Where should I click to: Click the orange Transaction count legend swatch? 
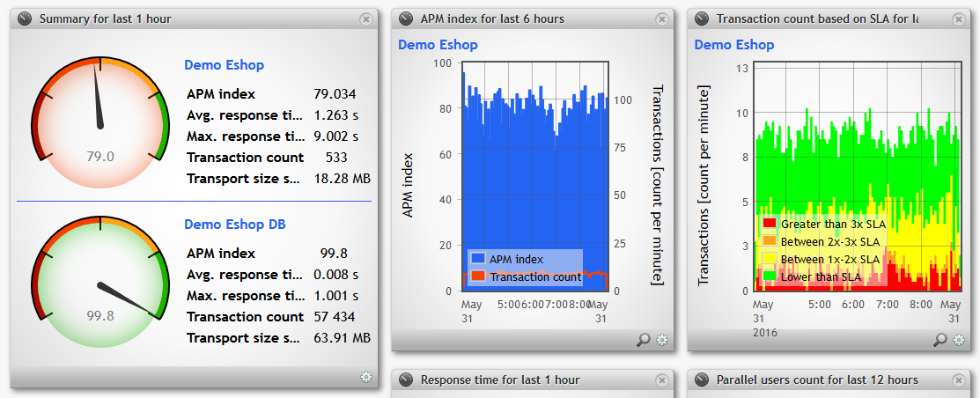tap(478, 276)
